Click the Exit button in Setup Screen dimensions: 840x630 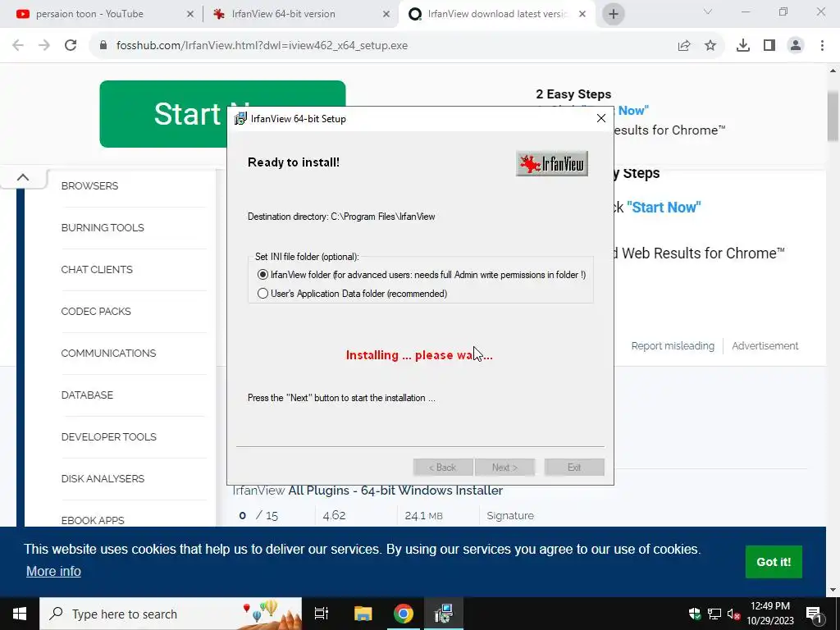[574, 467]
